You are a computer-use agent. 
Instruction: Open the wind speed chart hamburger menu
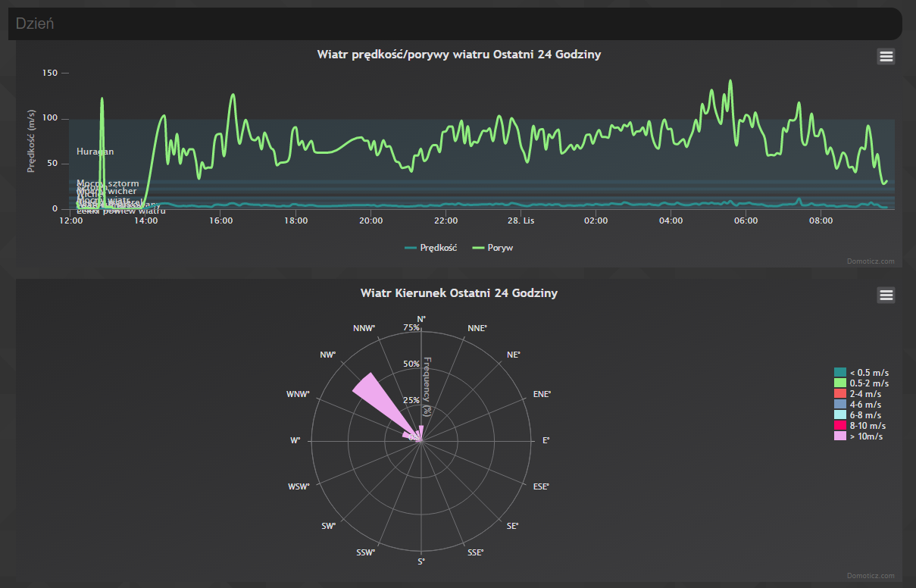click(x=886, y=56)
